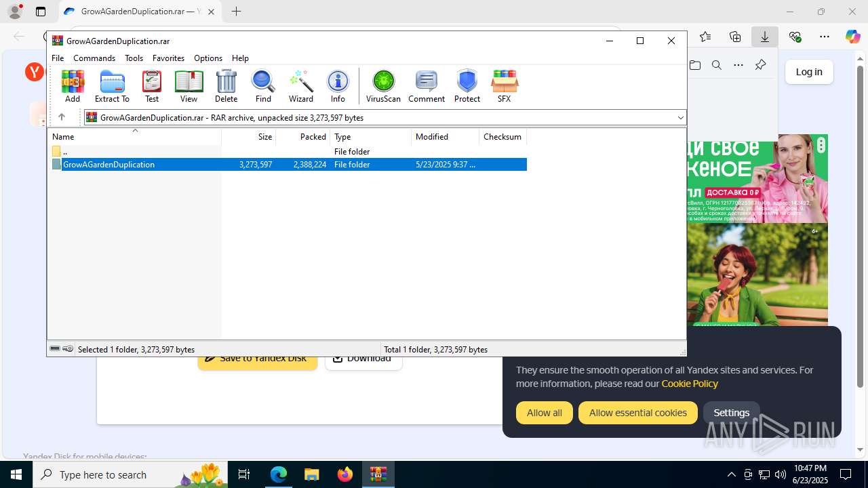Viewport: 868px width, 488px height.
Task: Click Allow all cookies button
Action: tap(545, 413)
